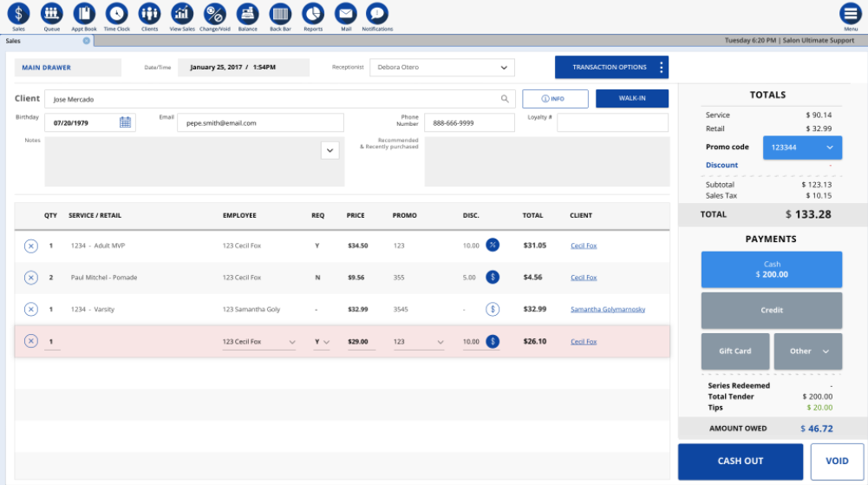Open Cecil Fox link in Pomade row

pos(584,278)
